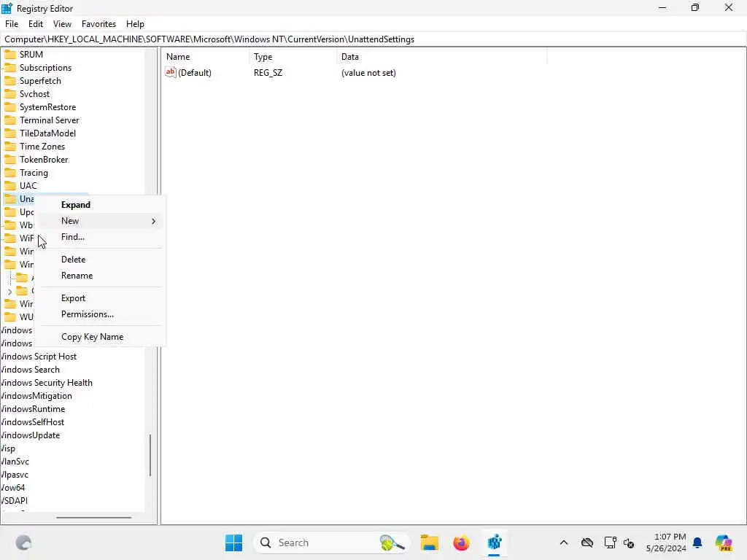747x560 pixels.
Task: Open the Edit menu
Action: [x=35, y=24]
